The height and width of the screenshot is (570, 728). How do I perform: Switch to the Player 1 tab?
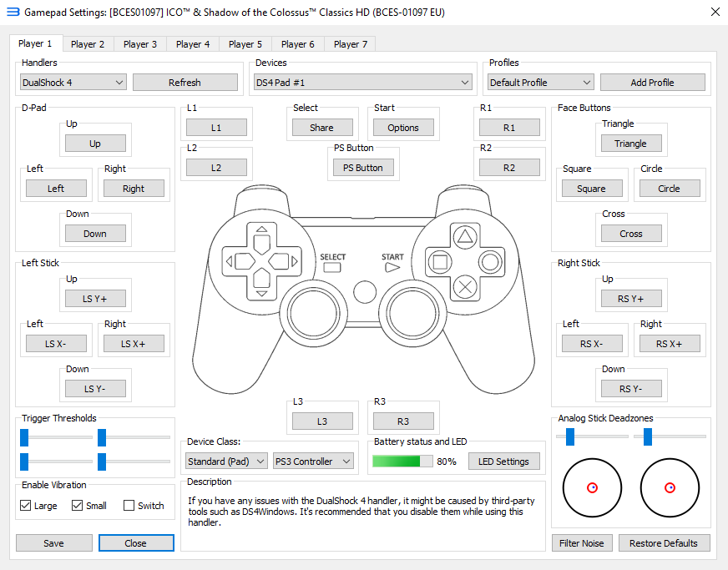pos(35,43)
